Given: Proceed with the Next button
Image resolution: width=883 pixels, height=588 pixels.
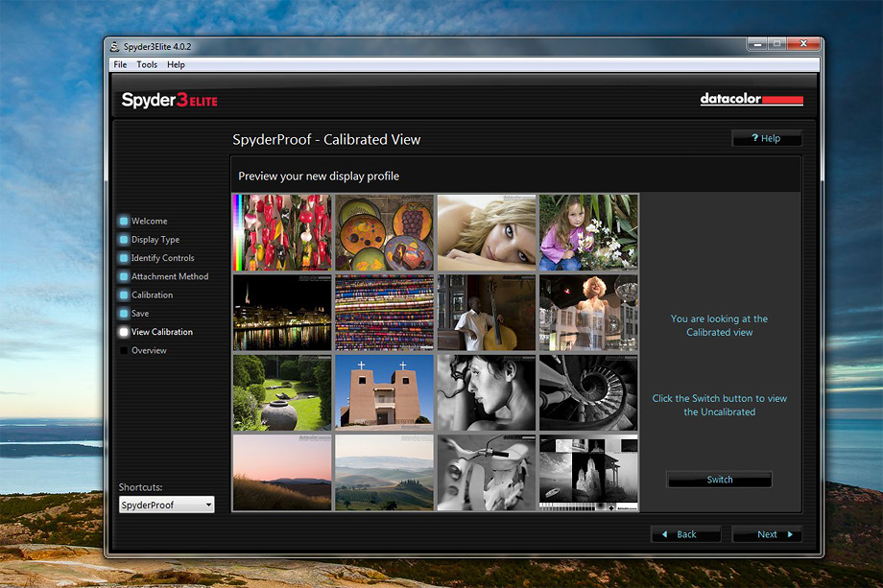Looking at the screenshot, I should (x=767, y=534).
